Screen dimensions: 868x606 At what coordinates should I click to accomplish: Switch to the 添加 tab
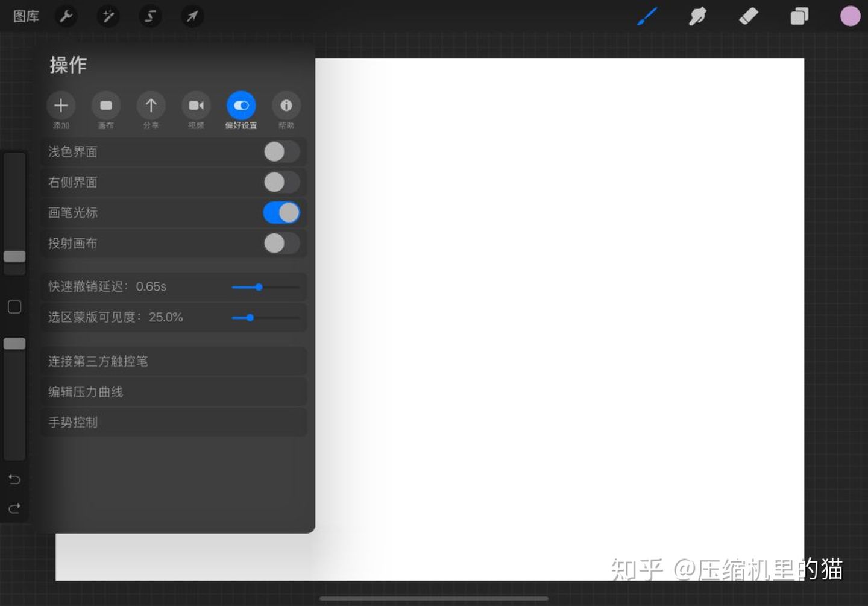coord(61,111)
